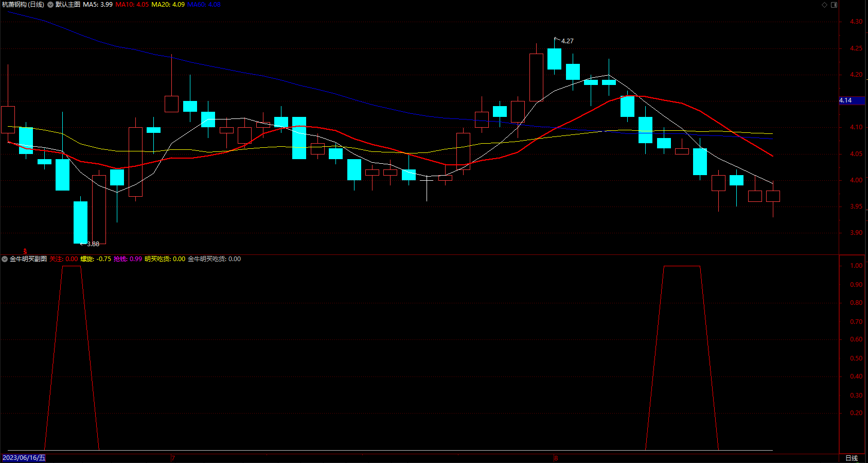
Task: Click the 4.27 high price marker
Action: (567, 41)
